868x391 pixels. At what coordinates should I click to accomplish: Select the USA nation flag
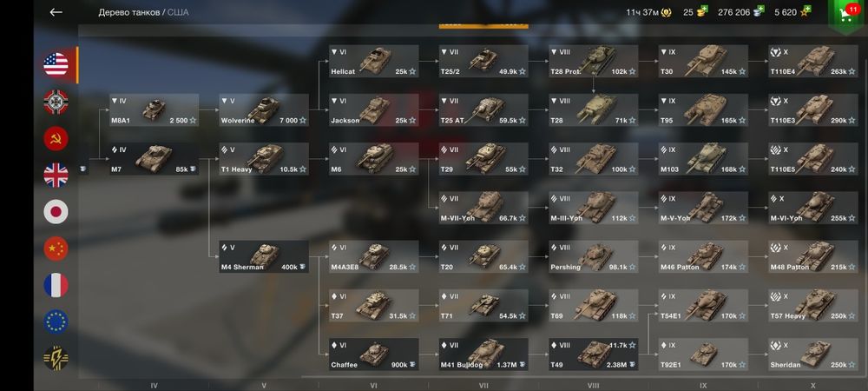[56, 65]
